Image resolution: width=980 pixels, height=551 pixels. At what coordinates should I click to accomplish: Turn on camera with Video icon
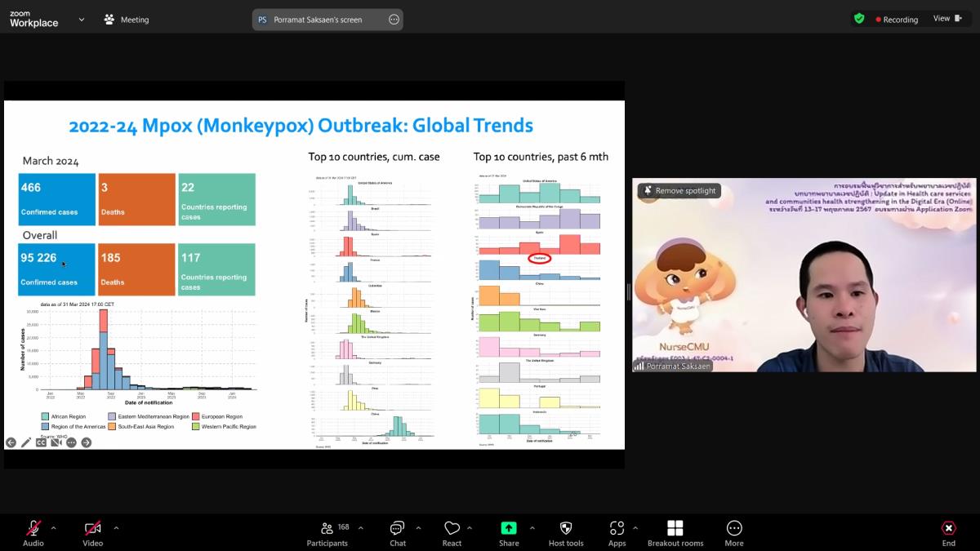click(92, 528)
